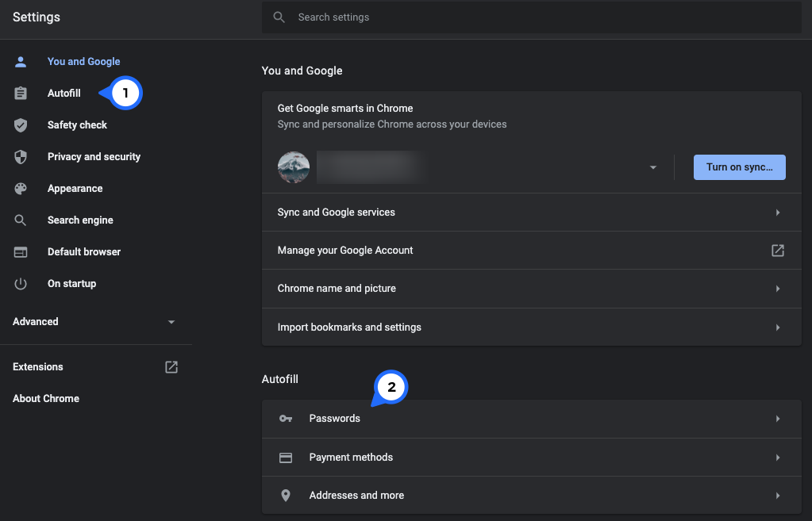The height and width of the screenshot is (521, 812).
Task: Open the About Chrome link
Action: 46,399
